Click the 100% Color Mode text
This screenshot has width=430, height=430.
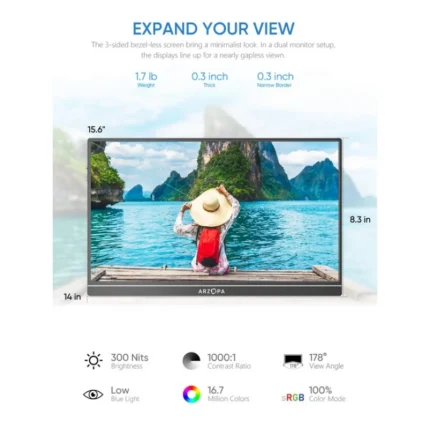(x=327, y=394)
